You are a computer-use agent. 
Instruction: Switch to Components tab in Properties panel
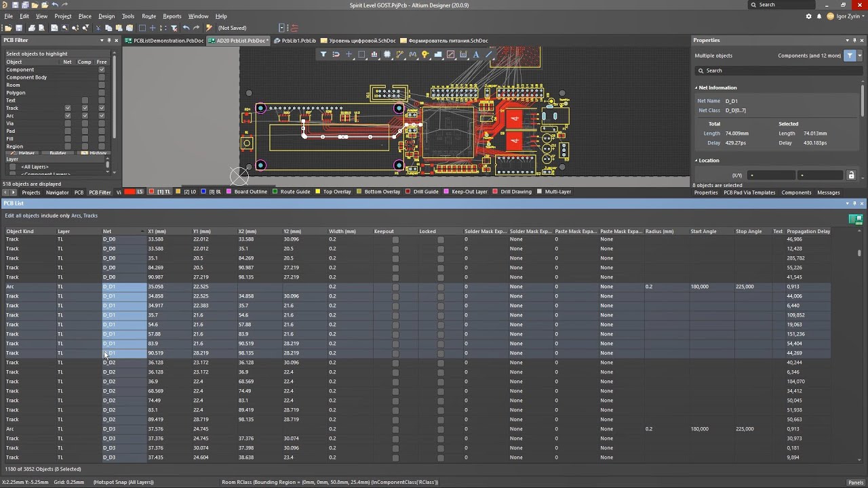click(796, 192)
